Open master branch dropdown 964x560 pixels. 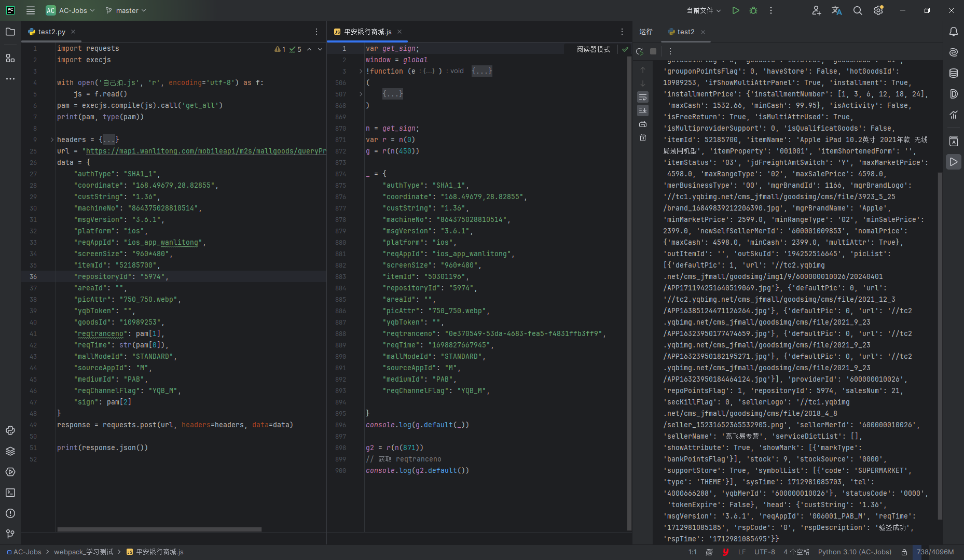[126, 10]
